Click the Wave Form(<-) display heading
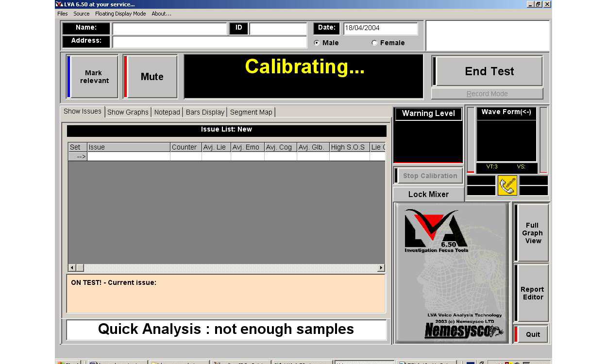This screenshot has width=607, height=364. 506,112
